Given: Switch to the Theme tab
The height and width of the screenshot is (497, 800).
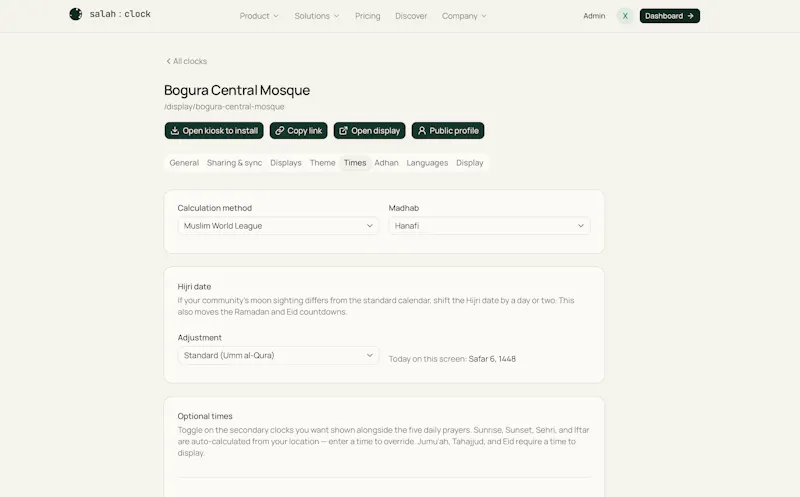Looking at the screenshot, I should (x=322, y=163).
